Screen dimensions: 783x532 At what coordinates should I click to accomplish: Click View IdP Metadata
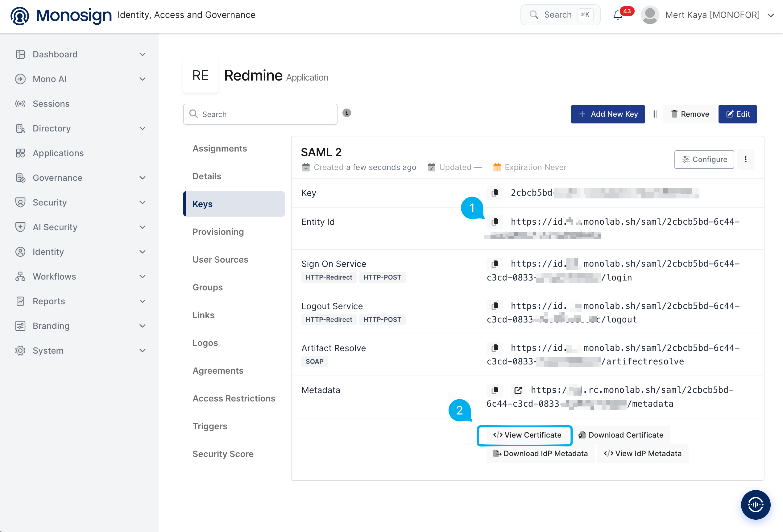pyautogui.click(x=643, y=454)
